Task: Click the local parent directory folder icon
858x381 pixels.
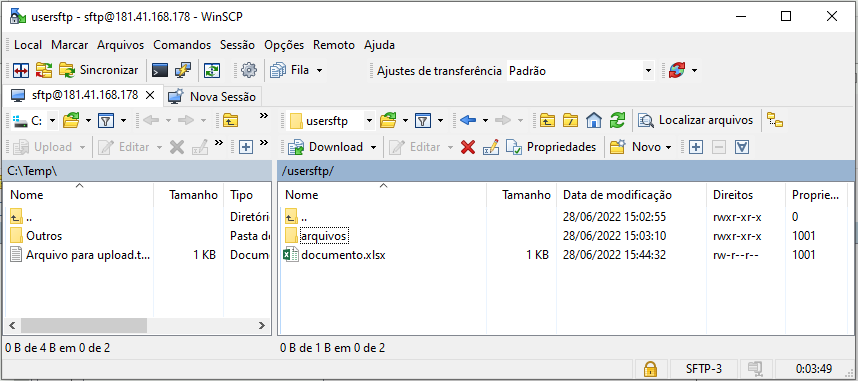Action: click(x=230, y=120)
